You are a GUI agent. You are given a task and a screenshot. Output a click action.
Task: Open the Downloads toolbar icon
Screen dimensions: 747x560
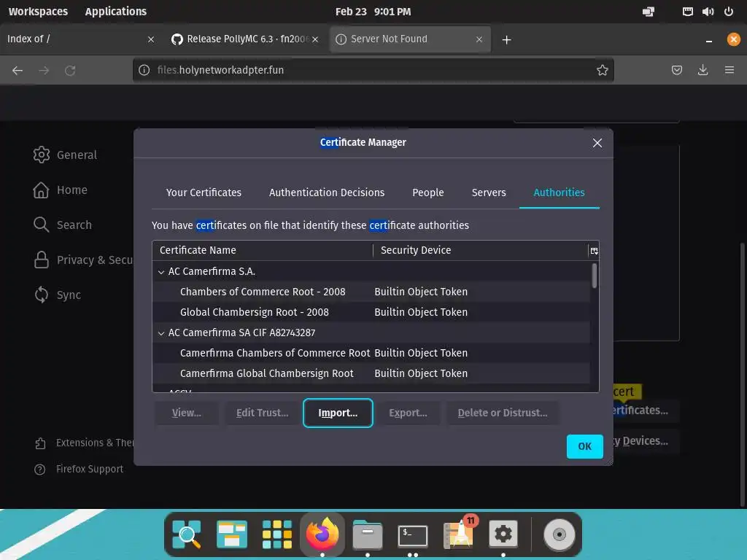[x=703, y=70]
